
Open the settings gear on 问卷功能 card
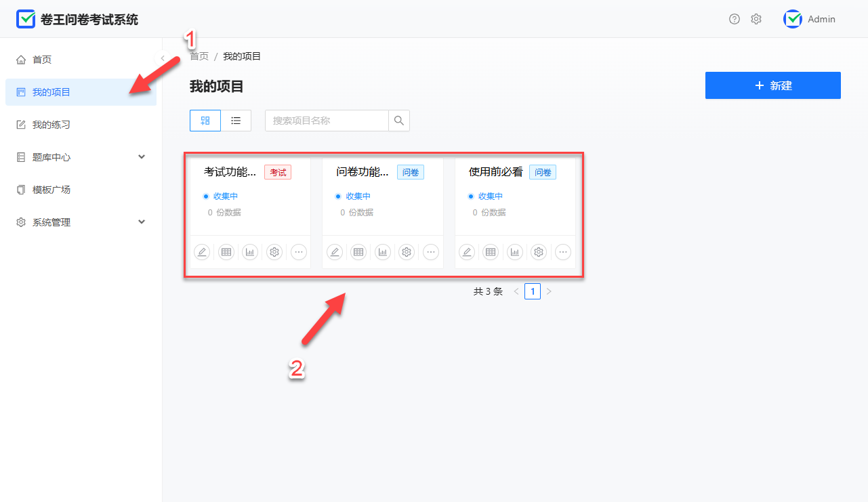(x=407, y=252)
